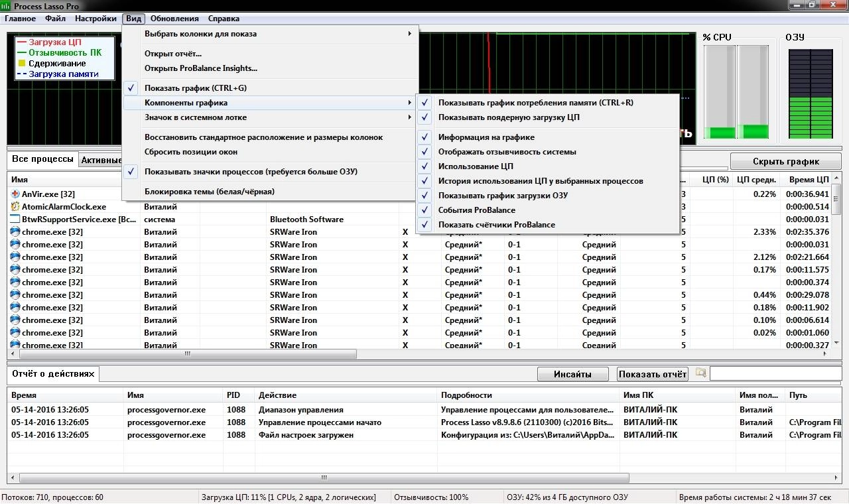The image size is (849, 504).
Task: Click the AtomicAlarmClock.exe process icon
Action: click(15, 207)
